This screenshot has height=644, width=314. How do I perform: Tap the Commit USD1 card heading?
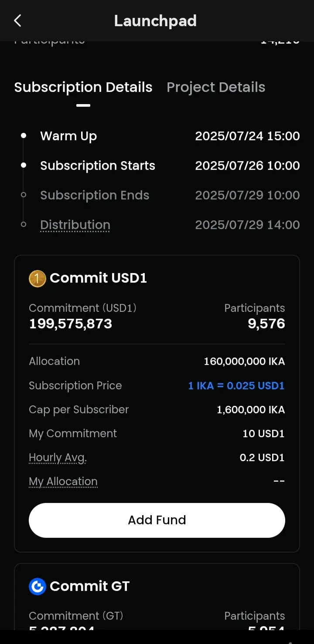pyautogui.click(x=98, y=278)
